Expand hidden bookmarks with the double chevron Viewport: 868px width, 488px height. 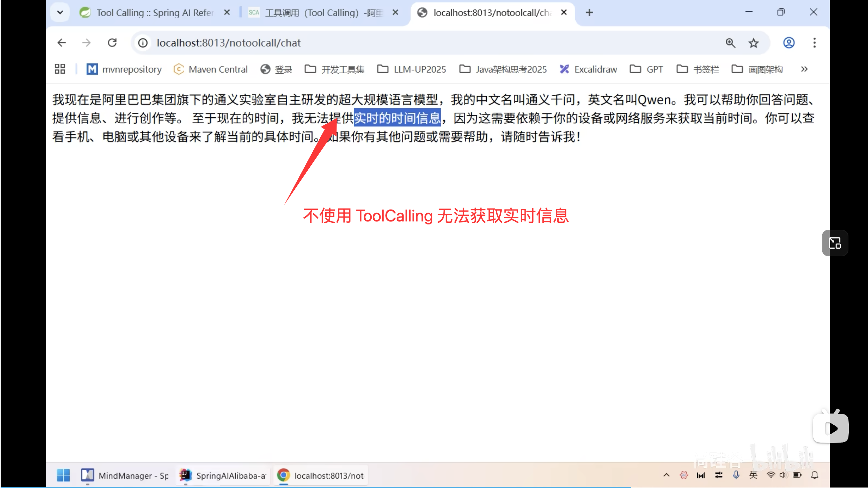tap(804, 69)
